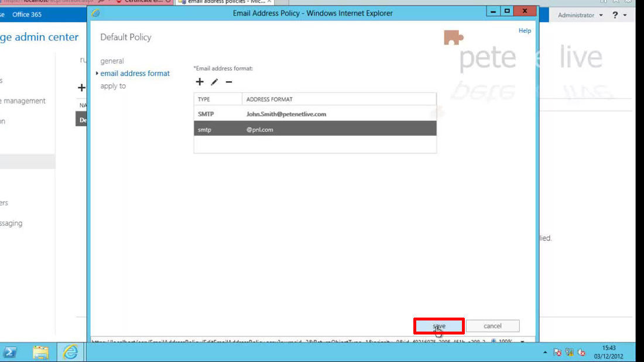Image resolution: width=644 pixels, height=362 pixels.
Task: Close the email address policies browser tab
Action: point(269,2)
